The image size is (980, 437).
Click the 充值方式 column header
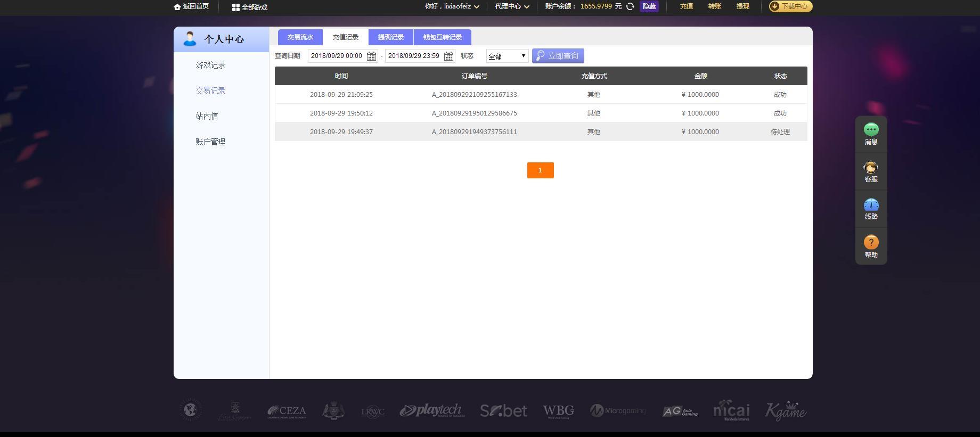tap(594, 76)
